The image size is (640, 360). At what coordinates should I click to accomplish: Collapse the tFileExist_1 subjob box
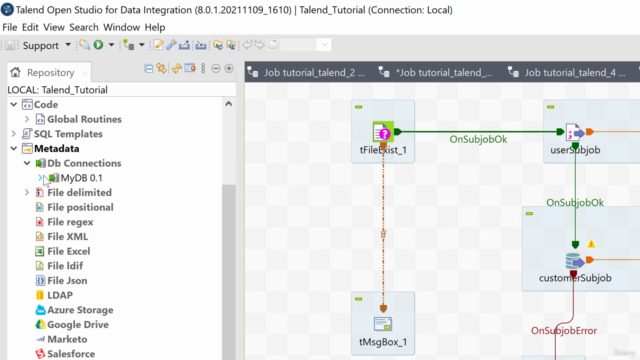[359, 107]
